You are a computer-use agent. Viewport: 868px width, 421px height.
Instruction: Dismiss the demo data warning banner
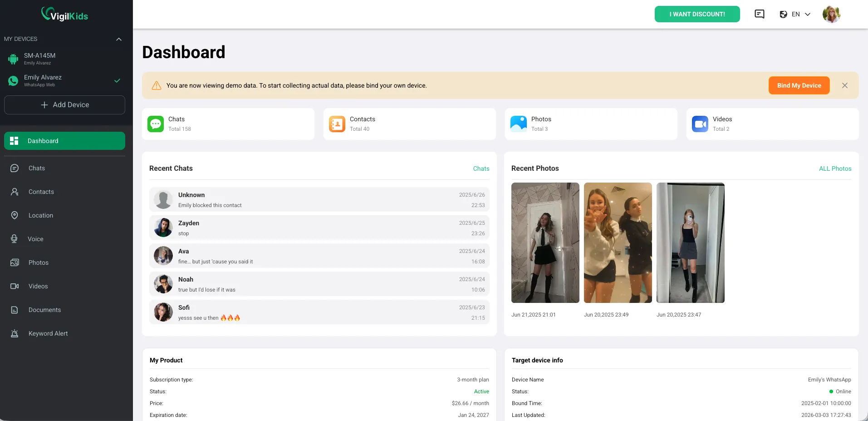(845, 85)
